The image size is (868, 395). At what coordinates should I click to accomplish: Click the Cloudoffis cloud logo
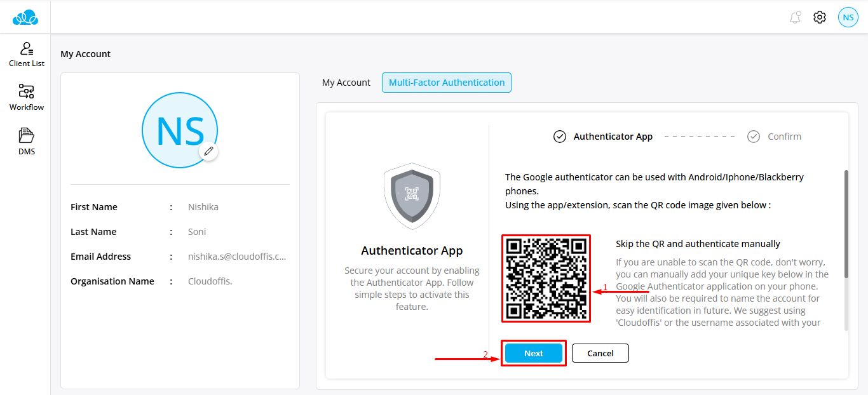pos(25,18)
